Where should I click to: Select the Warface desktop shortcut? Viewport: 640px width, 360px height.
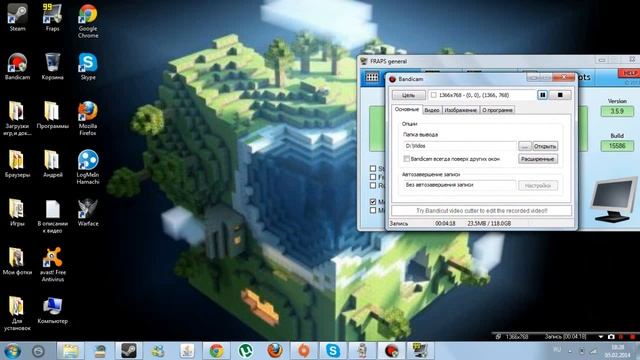(x=88, y=213)
